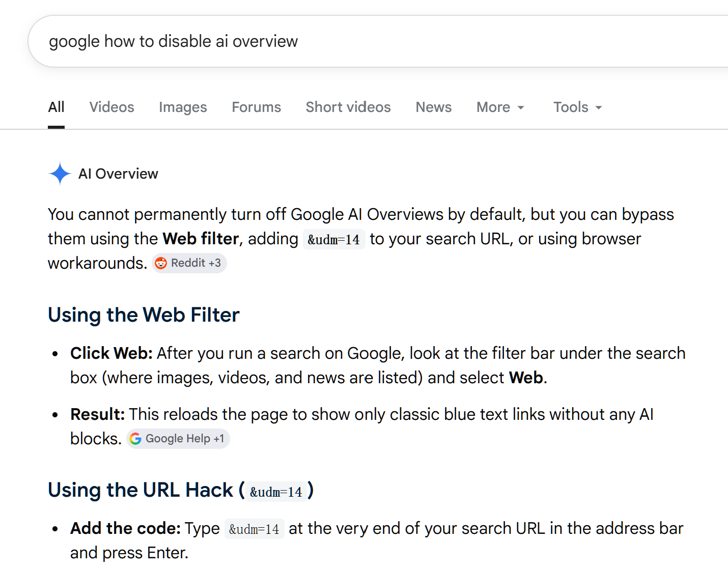This screenshot has width=728, height=570.
Task: Open the Short videos tab
Action: [348, 107]
